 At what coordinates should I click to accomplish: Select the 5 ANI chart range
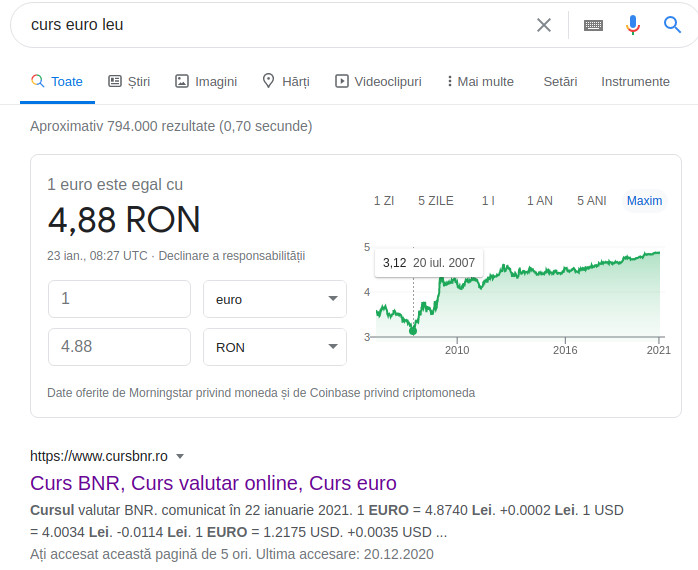(592, 201)
